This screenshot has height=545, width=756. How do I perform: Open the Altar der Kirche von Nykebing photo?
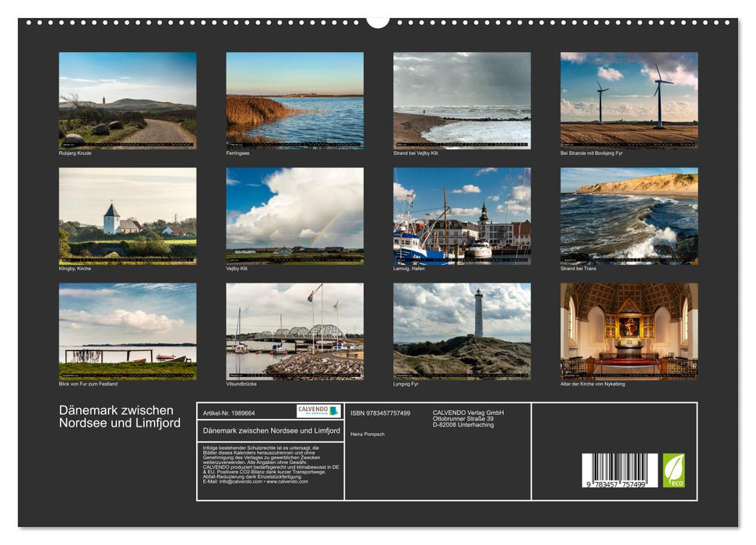pos(627,333)
